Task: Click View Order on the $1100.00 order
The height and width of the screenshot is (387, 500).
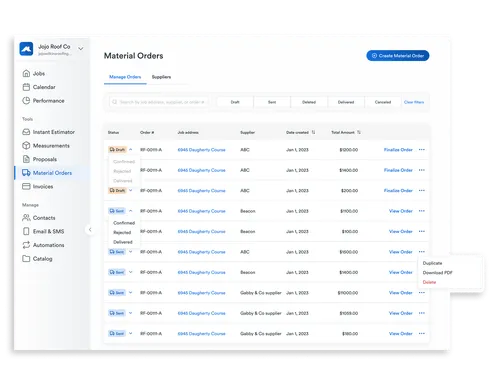Action: (x=401, y=211)
